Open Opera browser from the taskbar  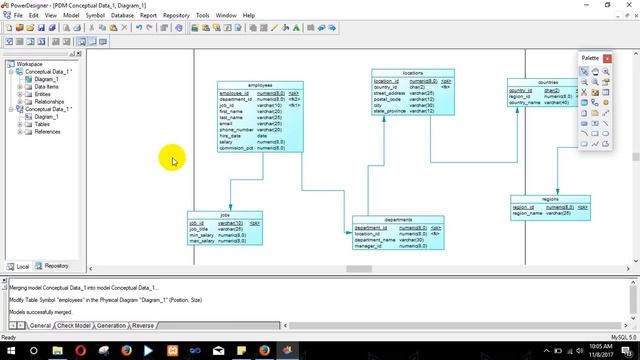(x=80, y=351)
